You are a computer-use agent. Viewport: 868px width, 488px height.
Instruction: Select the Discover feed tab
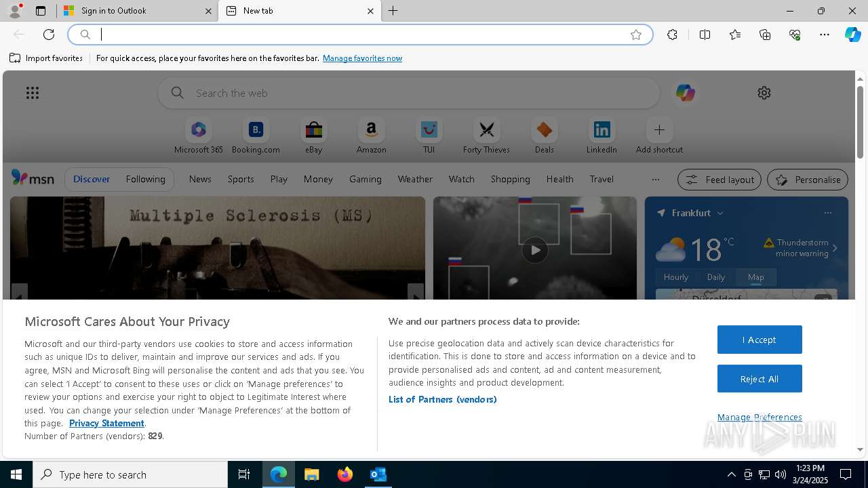[92, 179]
